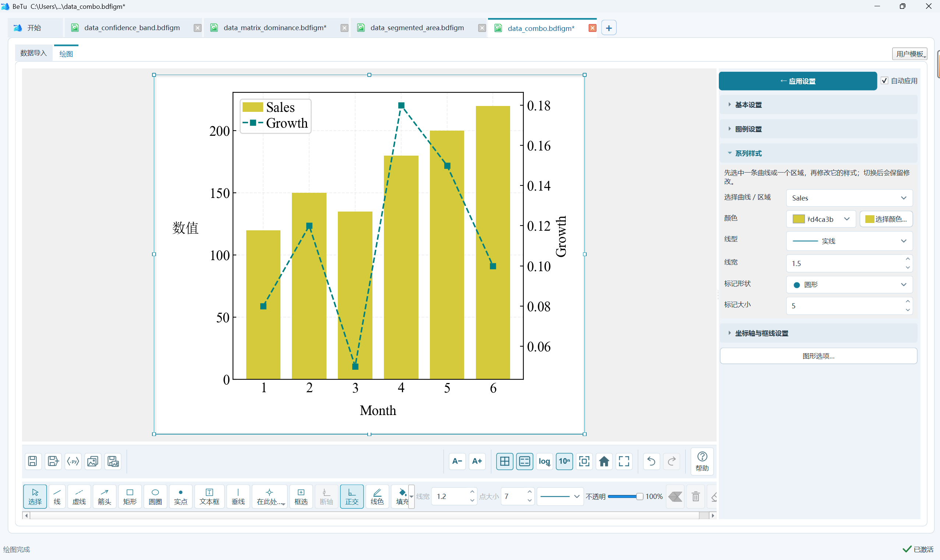Select the 箭头 arrow drawing tool

(105, 496)
